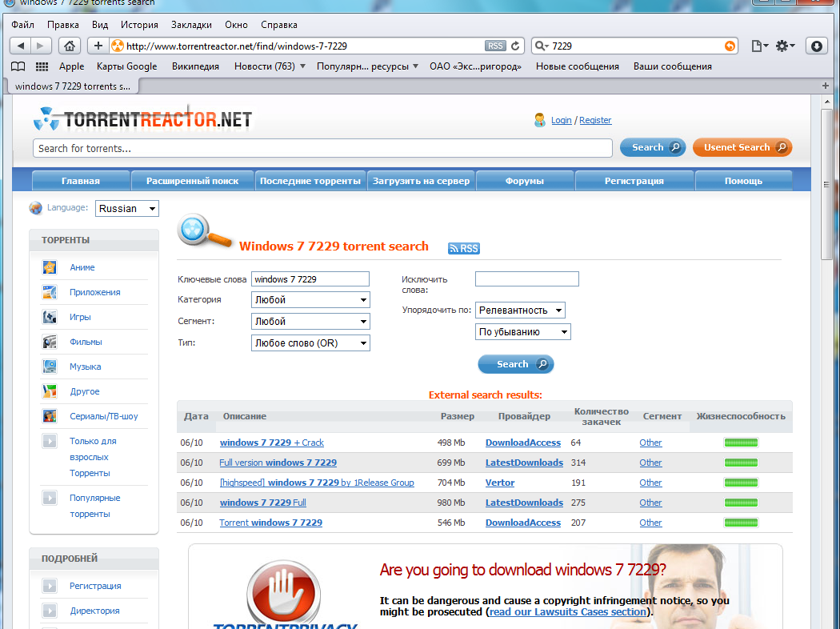The image size is (840, 629).
Task: Open the Тип dropdown with Любое слово (OR)
Action: [310, 343]
